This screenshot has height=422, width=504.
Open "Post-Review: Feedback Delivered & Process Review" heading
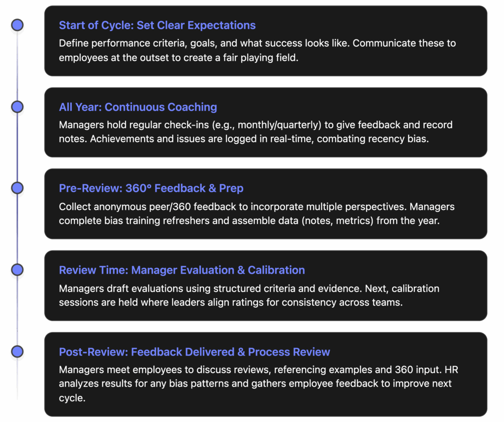194,352
